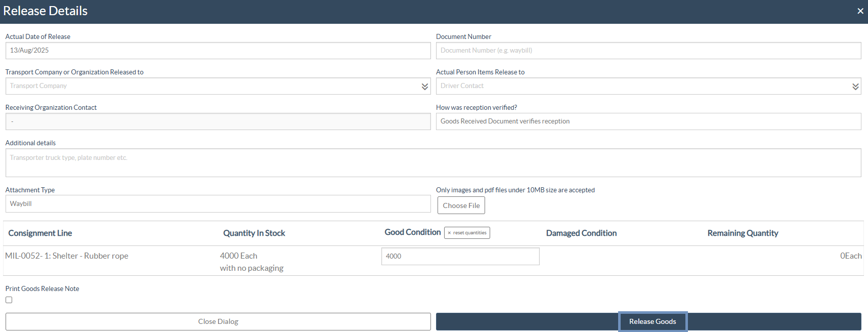Click the Actual Date of Release field

pos(218,51)
